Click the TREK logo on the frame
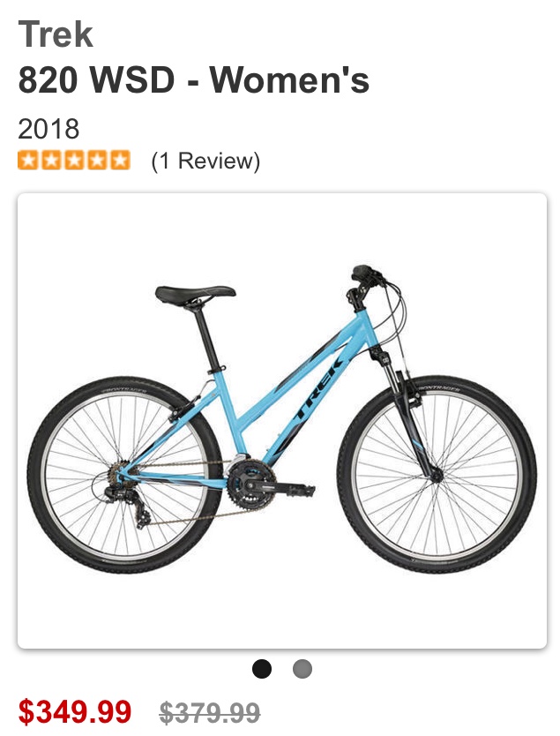The height and width of the screenshot is (736, 560). (319, 387)
